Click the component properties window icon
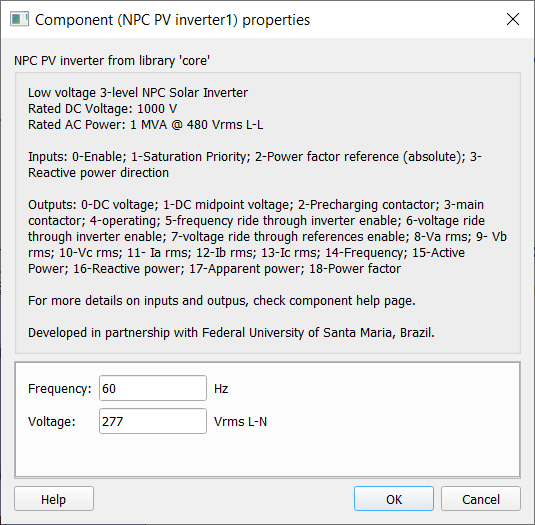The height and width of the screenshot is (525, 535). 19,19
